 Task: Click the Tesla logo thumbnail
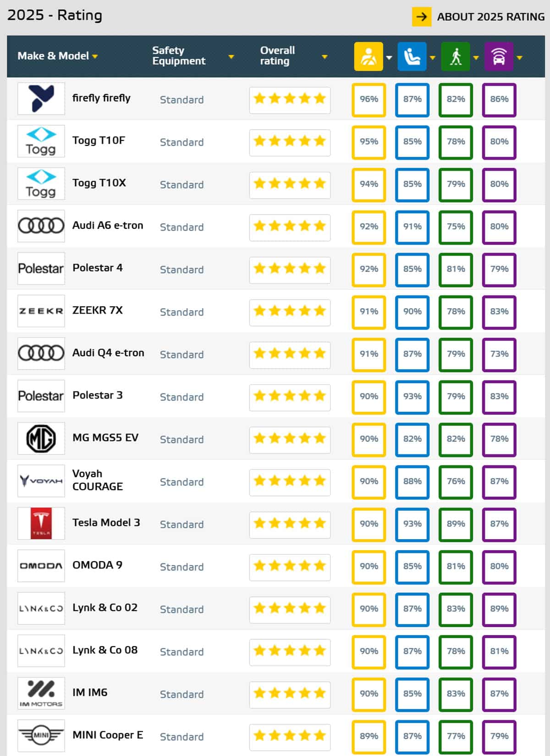(41, 523)
